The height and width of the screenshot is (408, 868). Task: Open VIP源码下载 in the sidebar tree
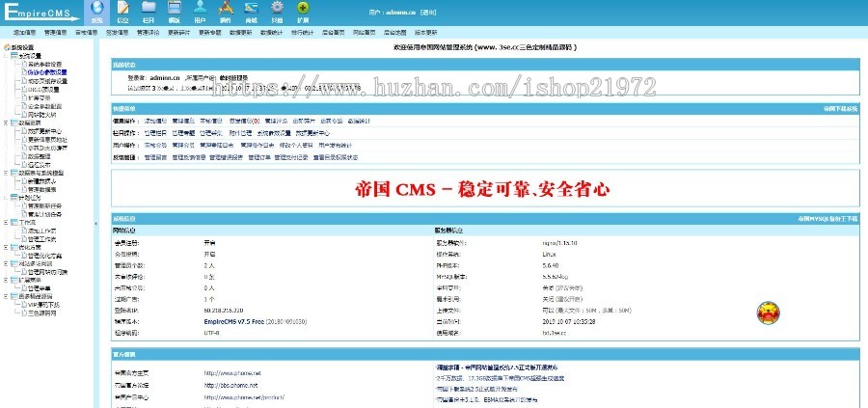tap(43, 305)
